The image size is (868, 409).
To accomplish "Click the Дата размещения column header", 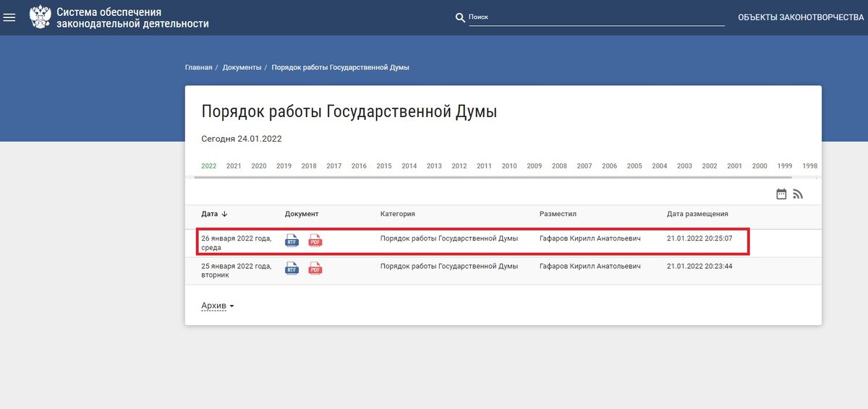I will tap(697, 214).
